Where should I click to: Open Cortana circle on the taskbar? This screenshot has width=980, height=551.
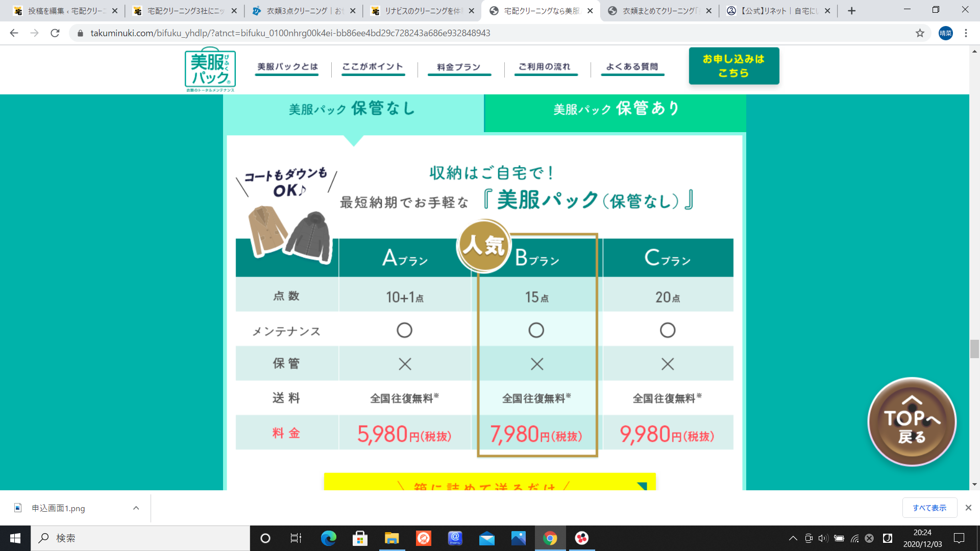pyautogui.click(x=265, y=538)
